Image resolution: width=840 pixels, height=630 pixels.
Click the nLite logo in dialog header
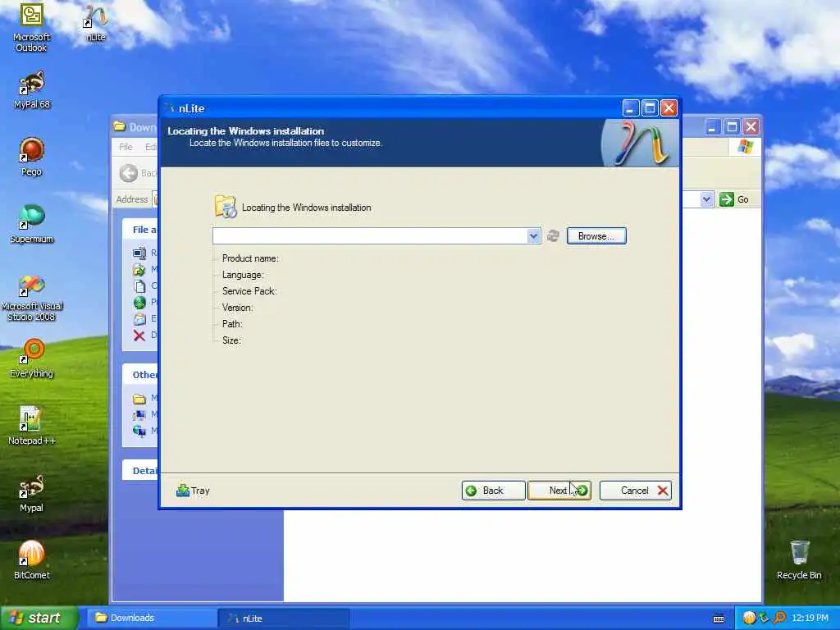(x=641, y=143)
